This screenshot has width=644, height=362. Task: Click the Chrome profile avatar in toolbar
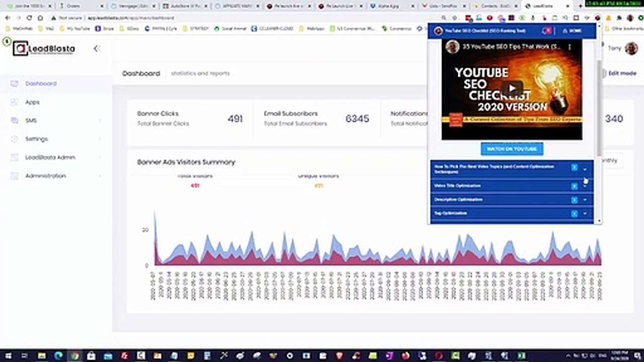pos(630,18)
